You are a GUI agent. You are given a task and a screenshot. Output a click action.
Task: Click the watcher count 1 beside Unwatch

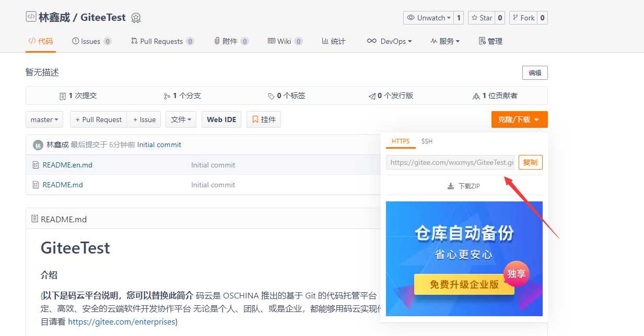click(459, 18)
